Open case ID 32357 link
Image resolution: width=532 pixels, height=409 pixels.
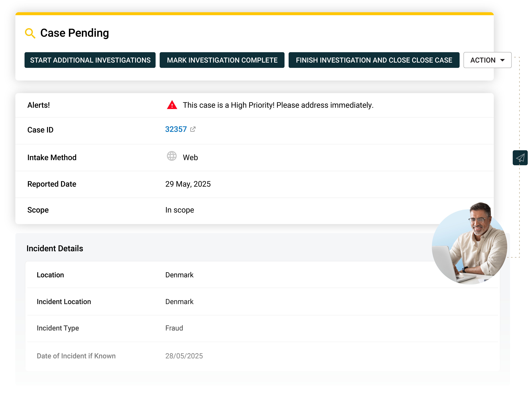pos(176,129)
